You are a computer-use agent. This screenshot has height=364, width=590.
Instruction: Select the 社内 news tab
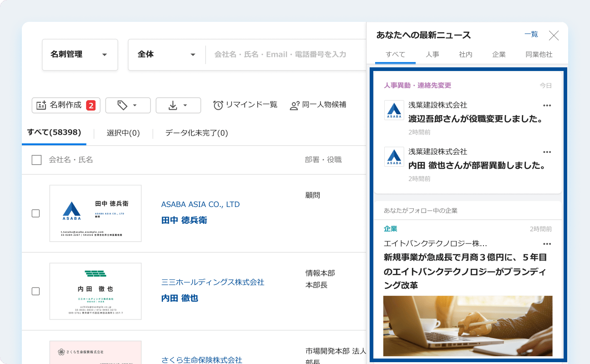[466, 54]
